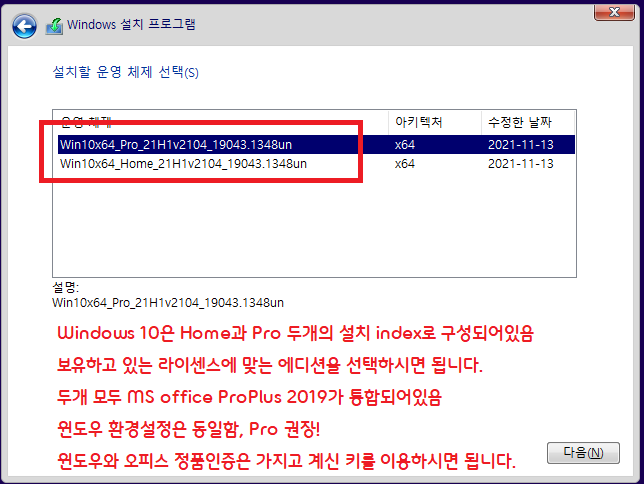Click the Windows 설치 프로그램 title text
Image resolution: width=644 pixels, height=484 pixels.
(x=131, y=25)
